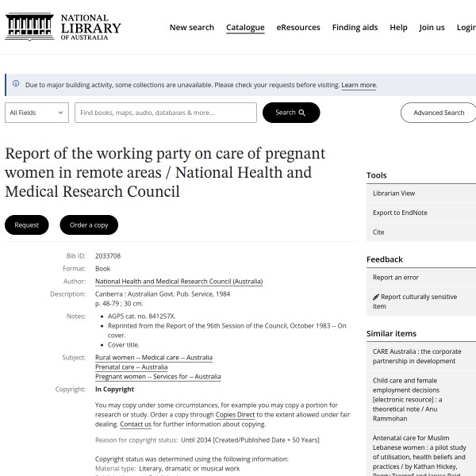
Task: Click the Order a copy button
Action: click(89, 225)
